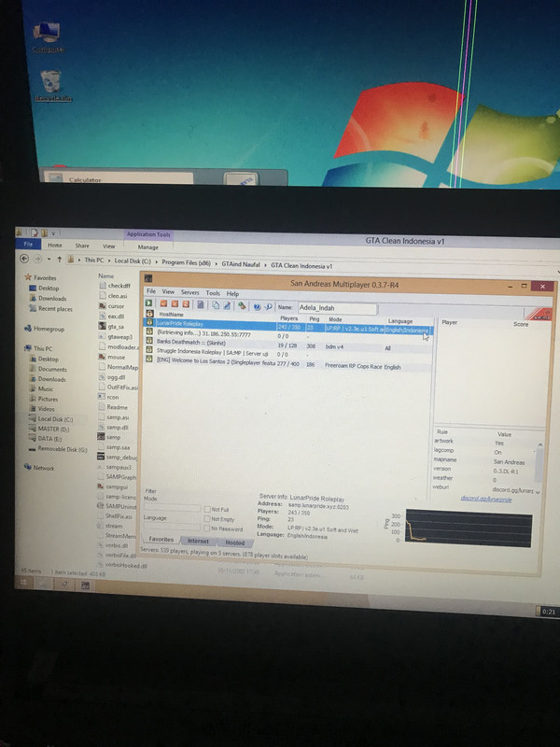Open the recent locations dropdown arrow in Explorer
The height and width of the screenshot is (747, 560).
coord(49,260)
